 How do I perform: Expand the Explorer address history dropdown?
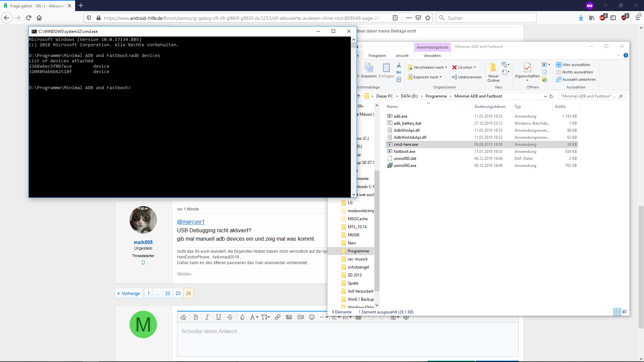coord(545,96)
